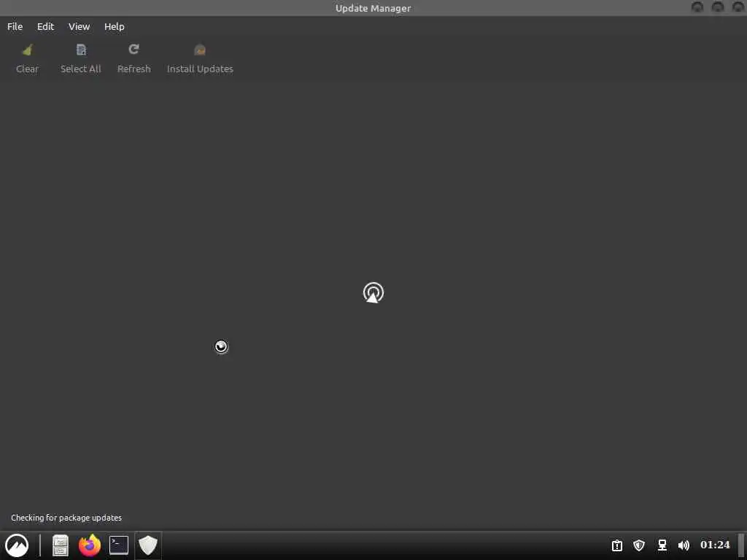Open the Help menu
747x560 pixels.
pos(115,27)
